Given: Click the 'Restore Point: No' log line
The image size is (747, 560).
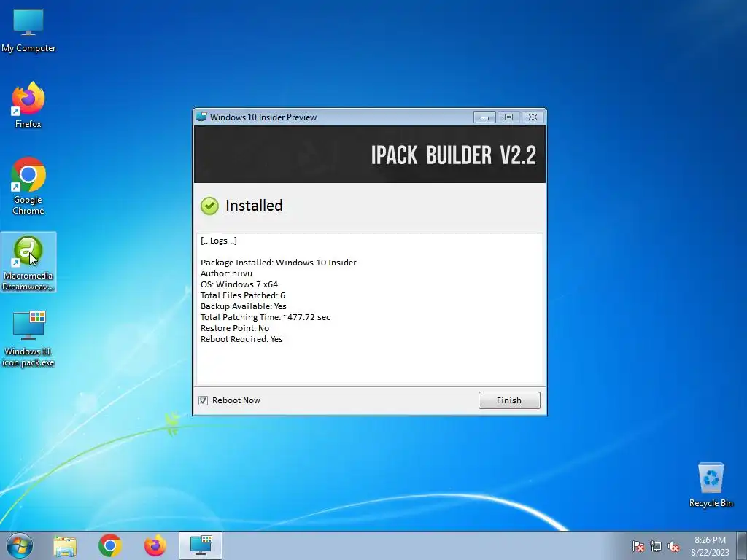Looking at the screenshot, I should point(234,328).
